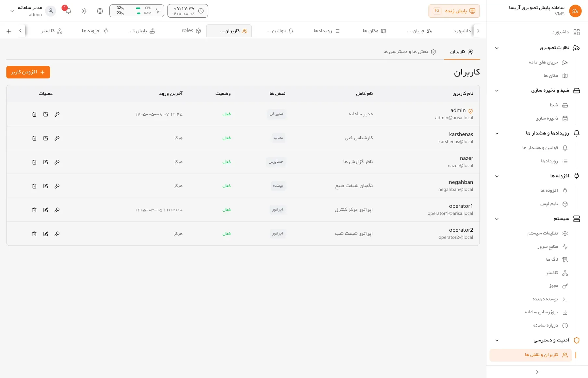Screen dimensions: 588x378
Task: Open key icon for operator1 user
Action: (57, 210)
